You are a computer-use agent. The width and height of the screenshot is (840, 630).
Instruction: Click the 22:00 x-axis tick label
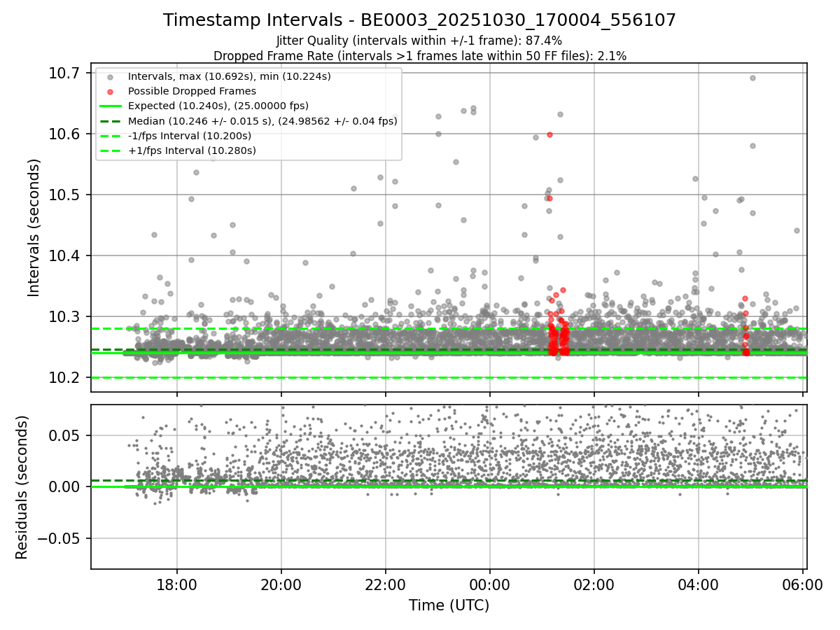(x=385, y=584)
